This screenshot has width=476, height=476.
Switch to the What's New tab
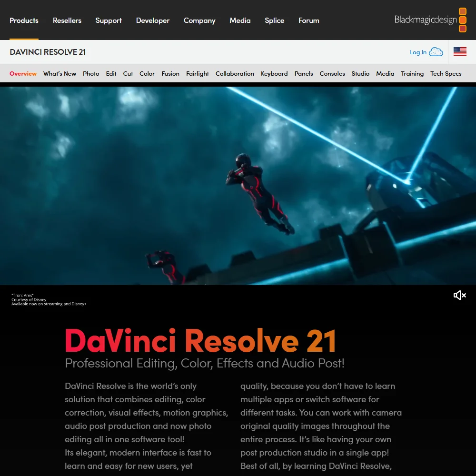60,73
